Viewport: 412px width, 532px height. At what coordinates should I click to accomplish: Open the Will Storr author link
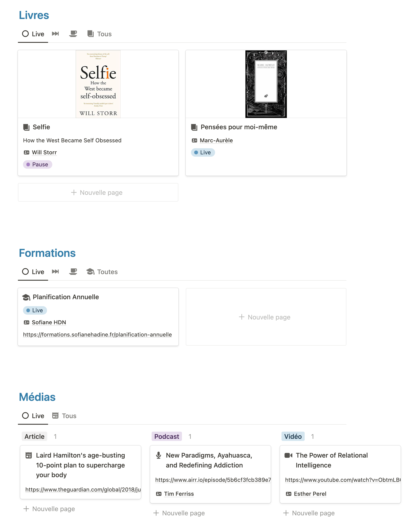click(x=44, y=152)
